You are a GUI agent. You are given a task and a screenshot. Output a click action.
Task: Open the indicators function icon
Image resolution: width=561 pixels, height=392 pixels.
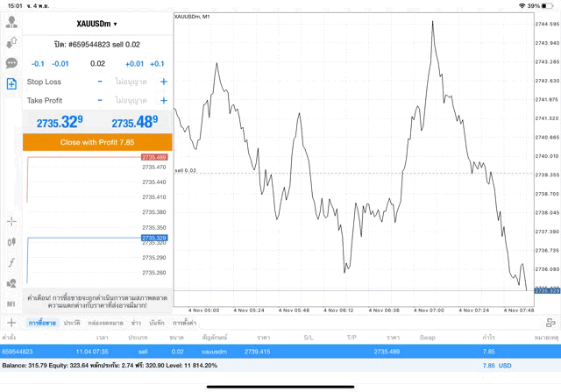pos(11,262)
